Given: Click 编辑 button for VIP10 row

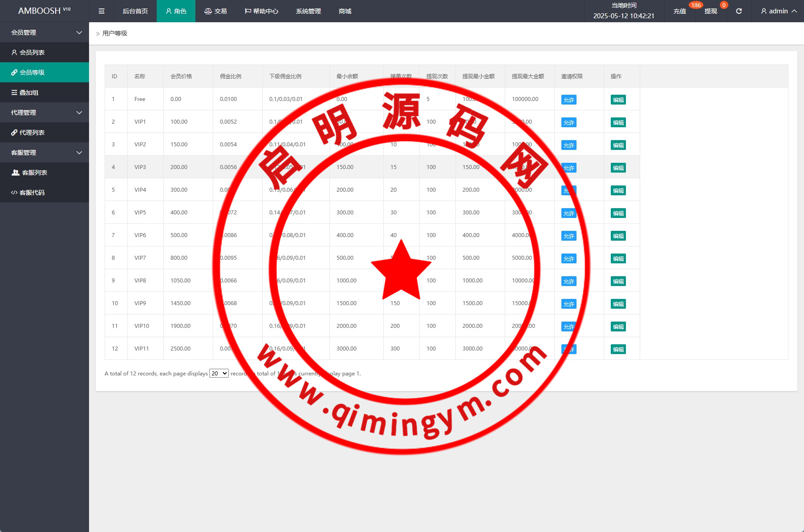Looking at the screenshot, I should (x=618, y=326).
